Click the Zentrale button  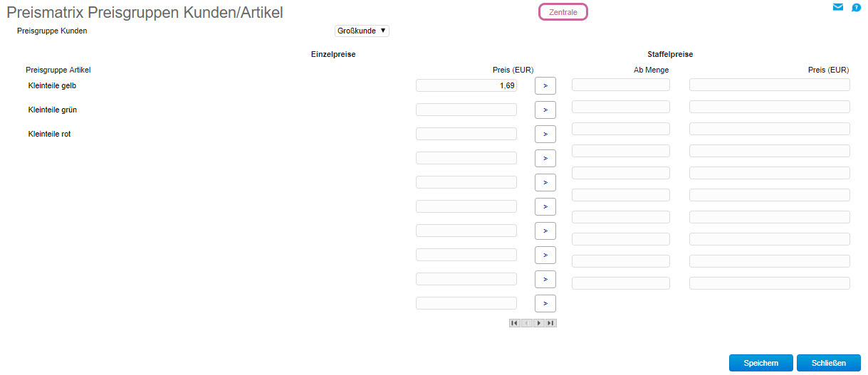(563, 12)
